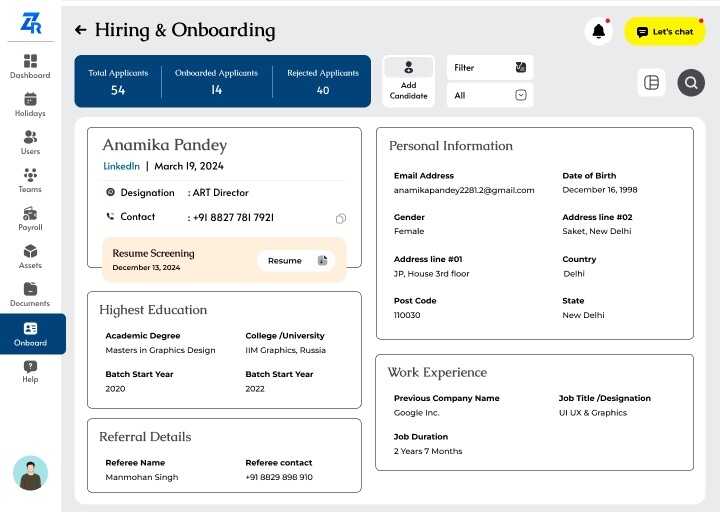Navigate to Teams in sidebar
Screen dimensions: 720x512
click(x=30, y=181)
